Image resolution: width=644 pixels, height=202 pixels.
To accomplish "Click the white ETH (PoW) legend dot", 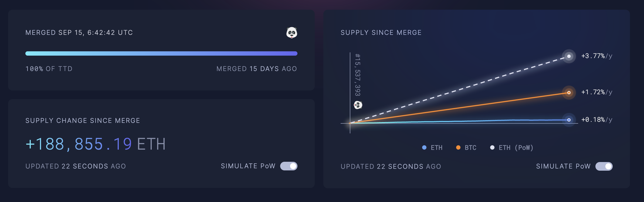I will tap(492, 147).
